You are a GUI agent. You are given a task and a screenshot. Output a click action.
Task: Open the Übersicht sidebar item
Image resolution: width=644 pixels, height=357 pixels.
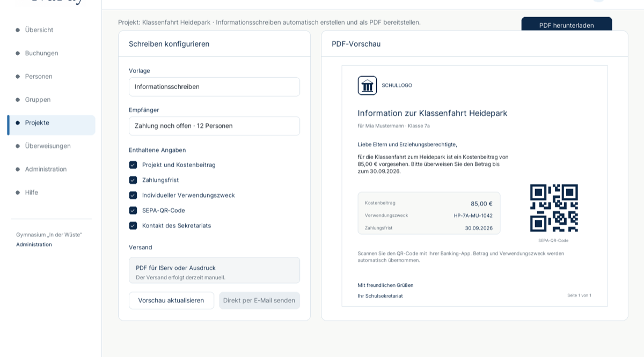pyautogui.click(x=51, y=30)
